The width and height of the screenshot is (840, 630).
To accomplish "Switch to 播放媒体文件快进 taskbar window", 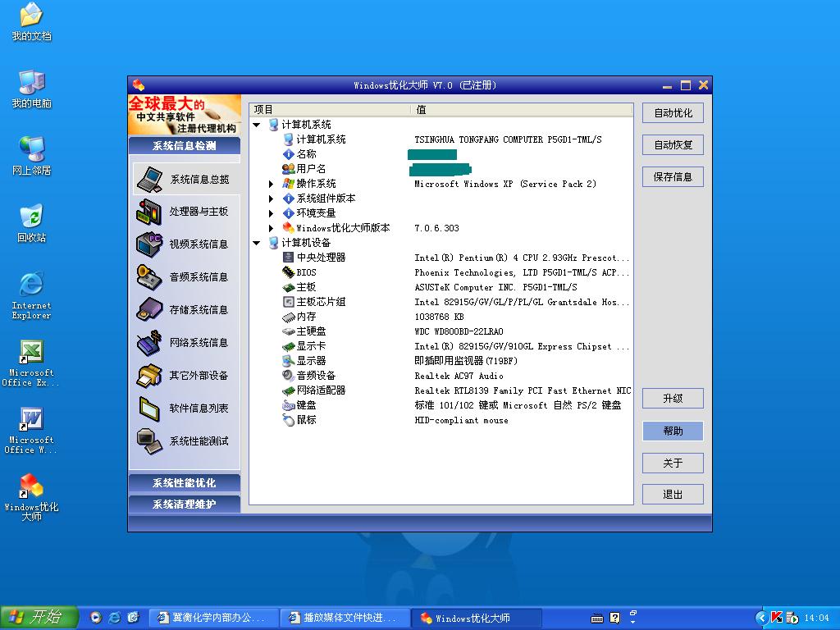I will coord(345,618).
